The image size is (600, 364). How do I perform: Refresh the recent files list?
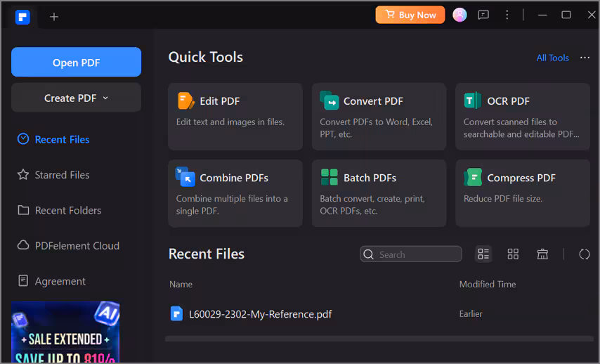pos(585,254)
